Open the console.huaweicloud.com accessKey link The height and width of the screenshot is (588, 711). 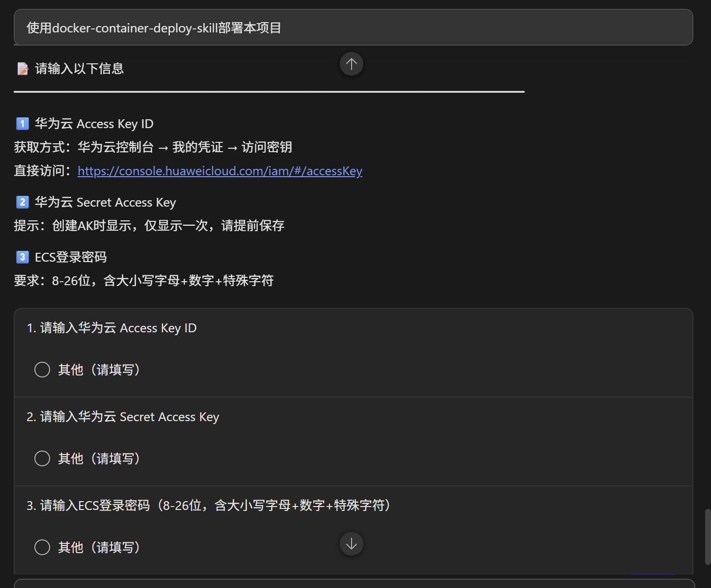[x=220, y=171]
